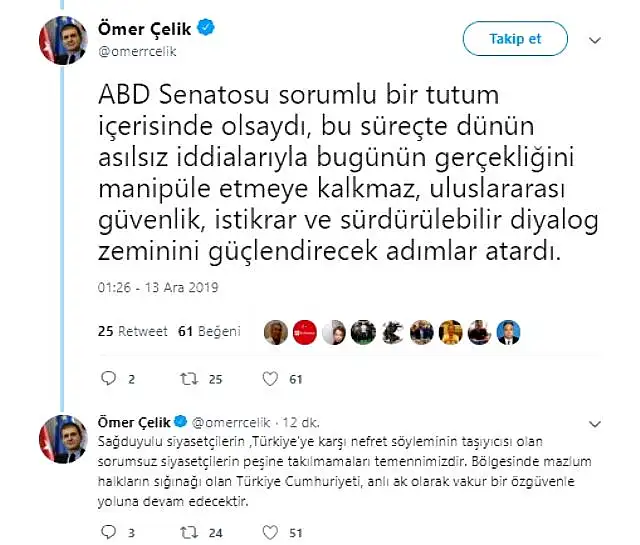Open the last liker avatar with blue background

pyautogui.click(x=509, y=332)
